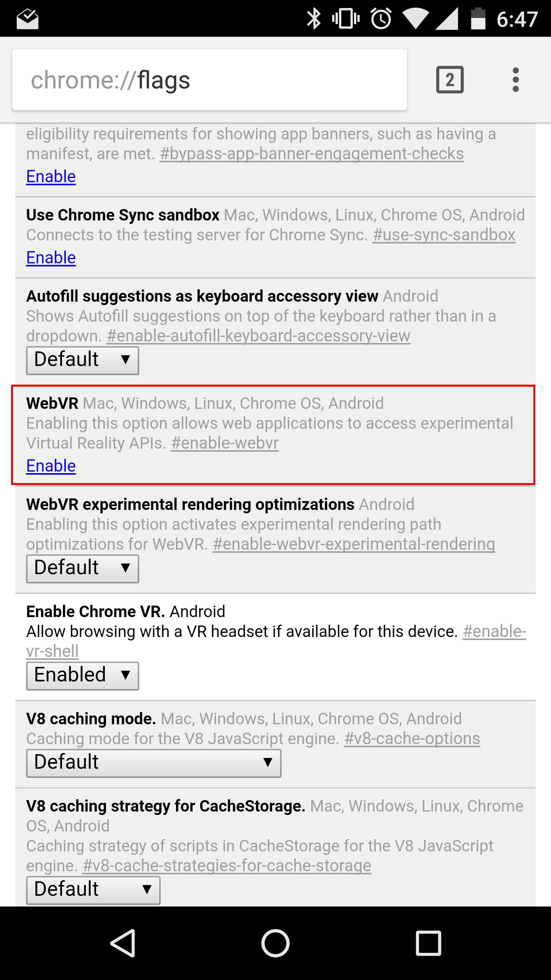Follow the #use-sync-sandbox anchor link

tap(444, 235)
